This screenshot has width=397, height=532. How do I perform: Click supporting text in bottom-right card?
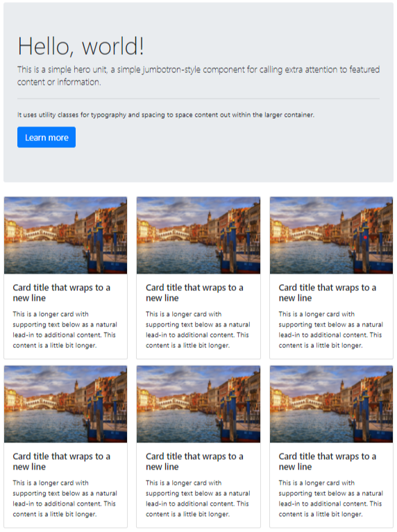pos(331,498)
